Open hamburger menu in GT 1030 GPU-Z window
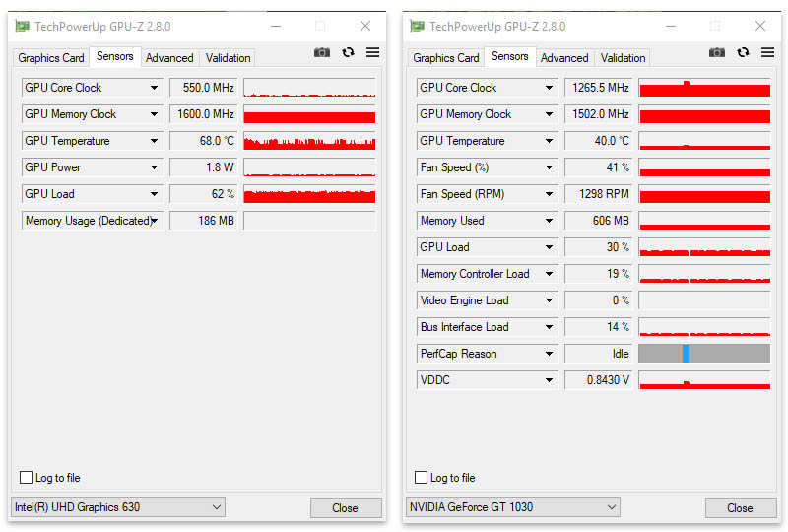Viewport: 788px width, 532px height. [x=768, y=52]
